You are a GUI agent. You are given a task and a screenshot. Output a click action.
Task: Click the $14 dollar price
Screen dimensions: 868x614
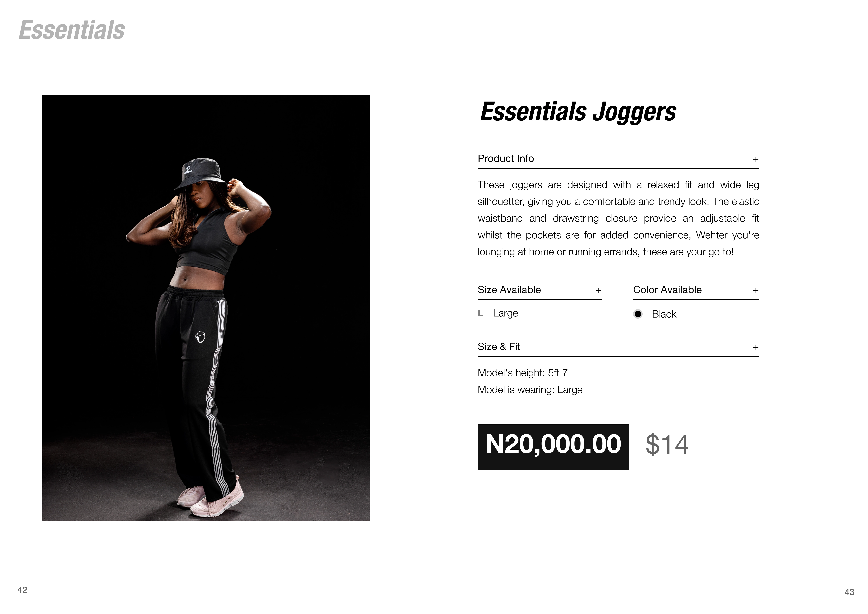(x=667, y=445)
